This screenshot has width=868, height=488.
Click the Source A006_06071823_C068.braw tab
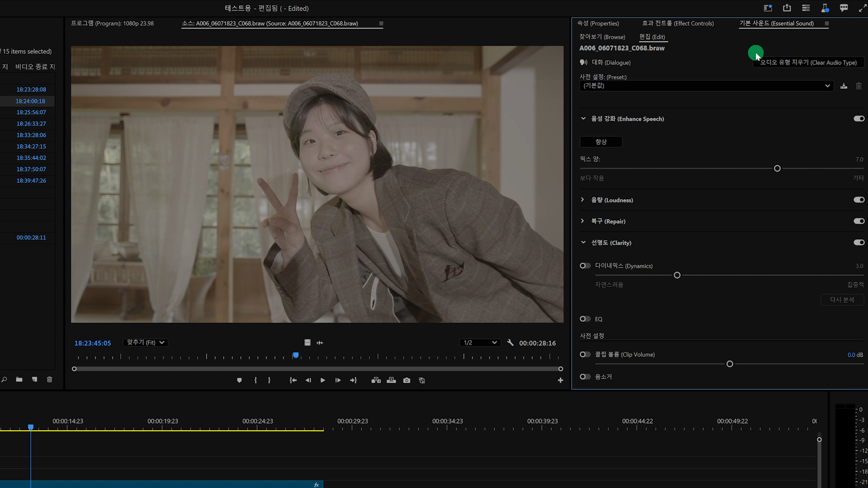(x=270, y=23)
